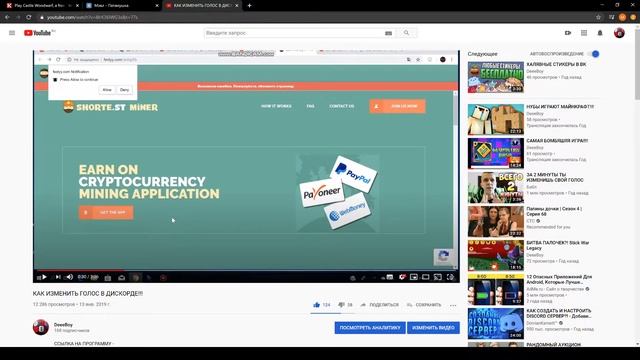Like the video with thumbs up
The width and height of the screenshot is (640, 360).
pyautogui.click(x=316, y=304)
